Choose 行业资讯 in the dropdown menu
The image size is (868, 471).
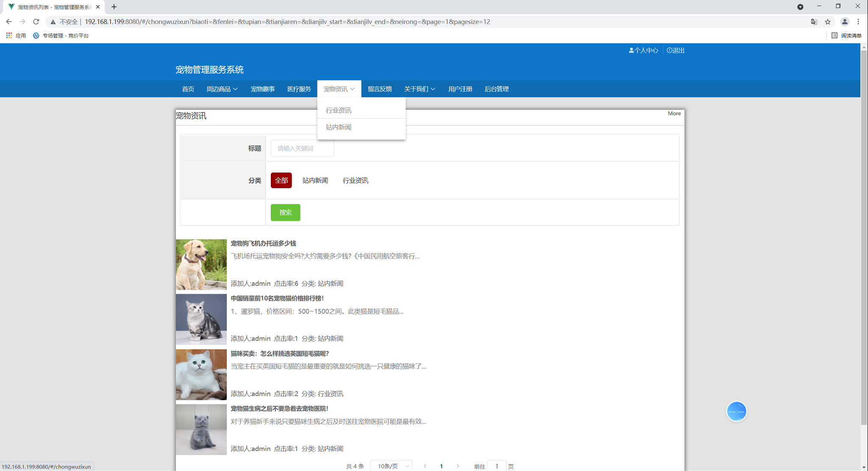point(338,110)
